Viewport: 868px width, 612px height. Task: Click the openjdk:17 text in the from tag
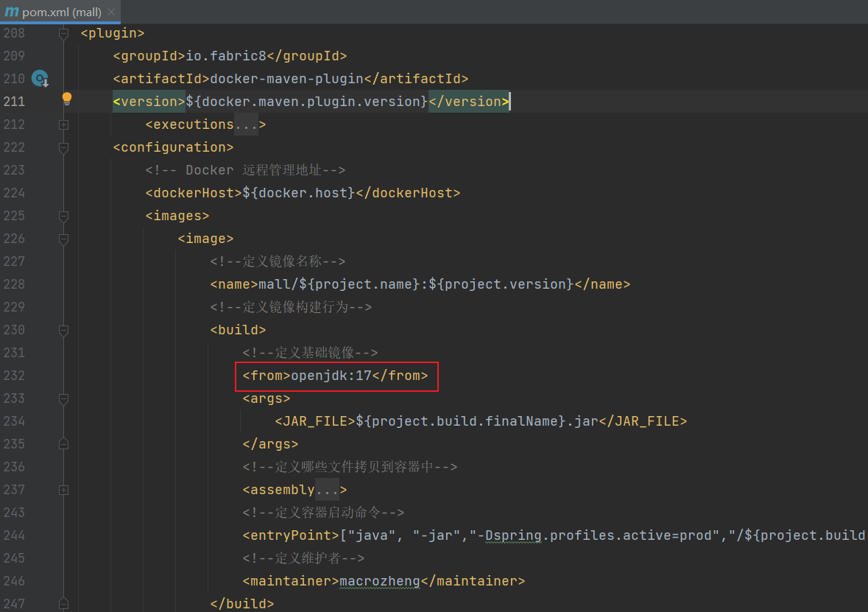tap(331, 376)
